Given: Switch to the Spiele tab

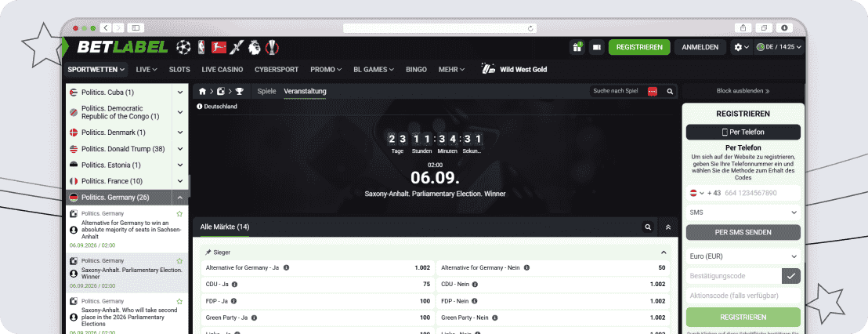Looking at the screenshot, I should (267, 92).
